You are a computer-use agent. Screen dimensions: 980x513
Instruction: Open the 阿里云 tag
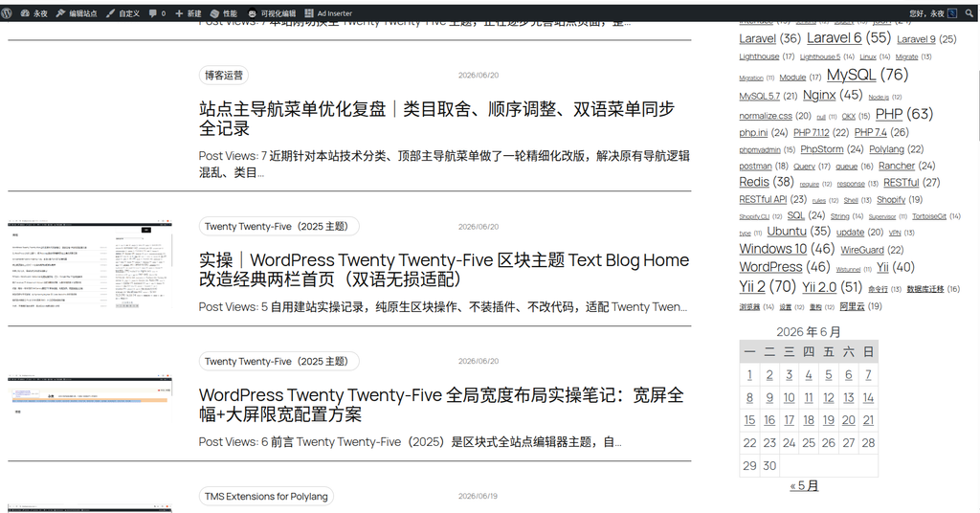pos(851,306)
